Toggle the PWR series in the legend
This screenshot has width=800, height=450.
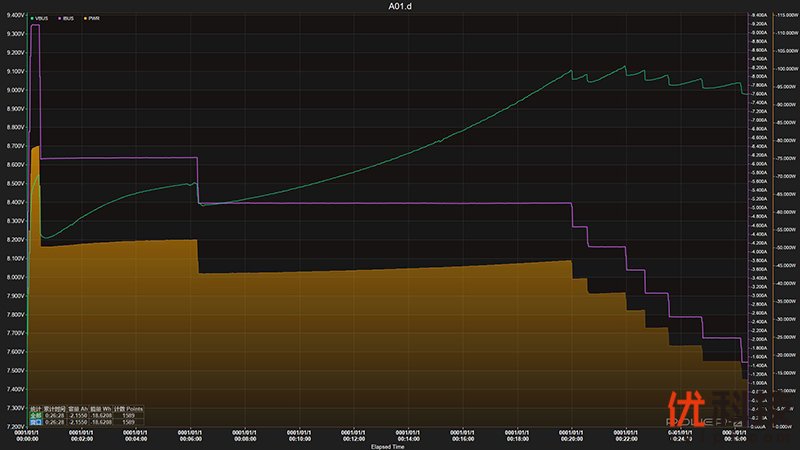(x=93, y=18)
